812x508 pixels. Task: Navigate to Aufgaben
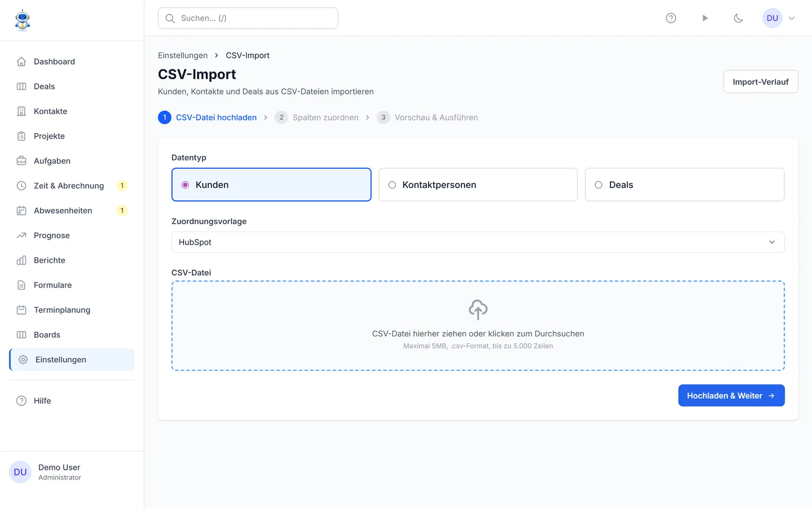(x=72, y=161)
